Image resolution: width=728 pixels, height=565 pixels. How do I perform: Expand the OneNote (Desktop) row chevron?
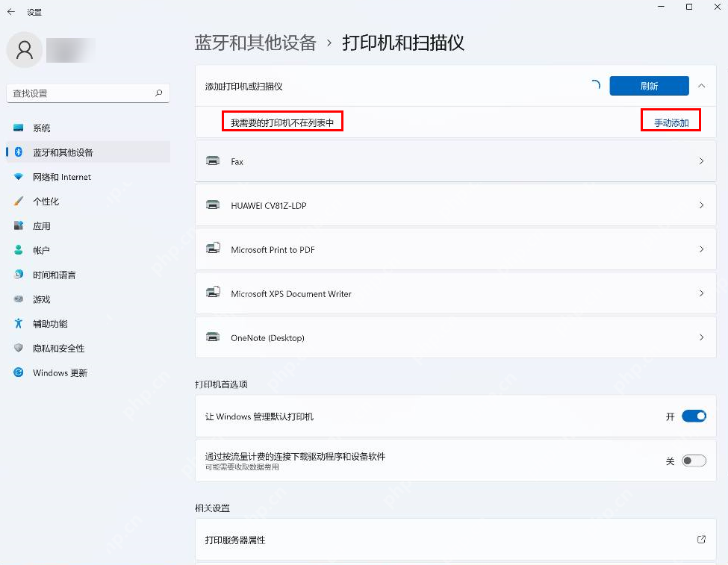click(x=701, y=337)
